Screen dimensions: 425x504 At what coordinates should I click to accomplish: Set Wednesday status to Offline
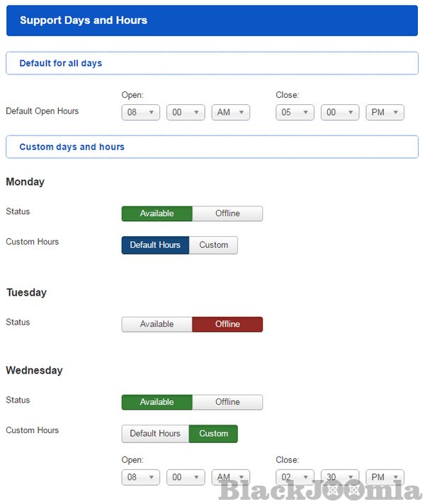click(x=227, y=402)
